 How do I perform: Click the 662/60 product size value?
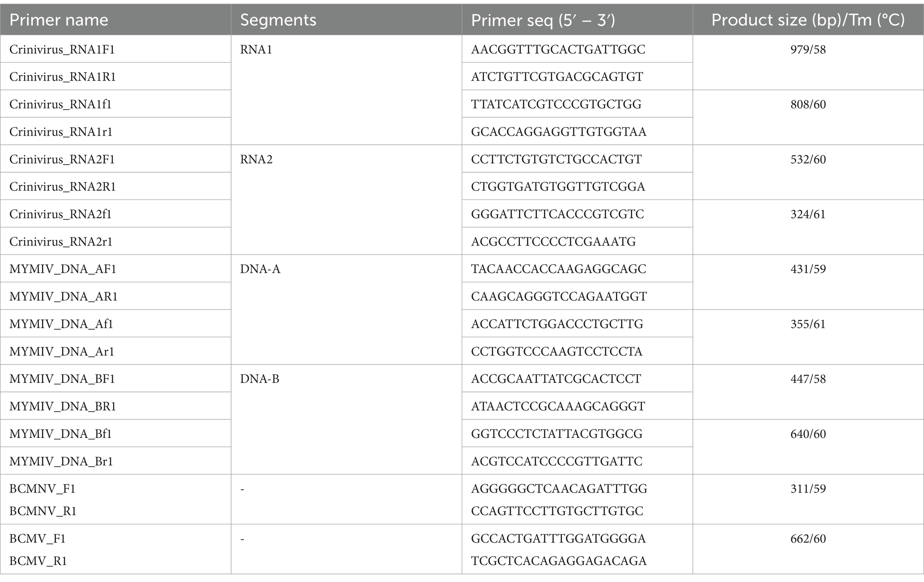tap(808, 539)
